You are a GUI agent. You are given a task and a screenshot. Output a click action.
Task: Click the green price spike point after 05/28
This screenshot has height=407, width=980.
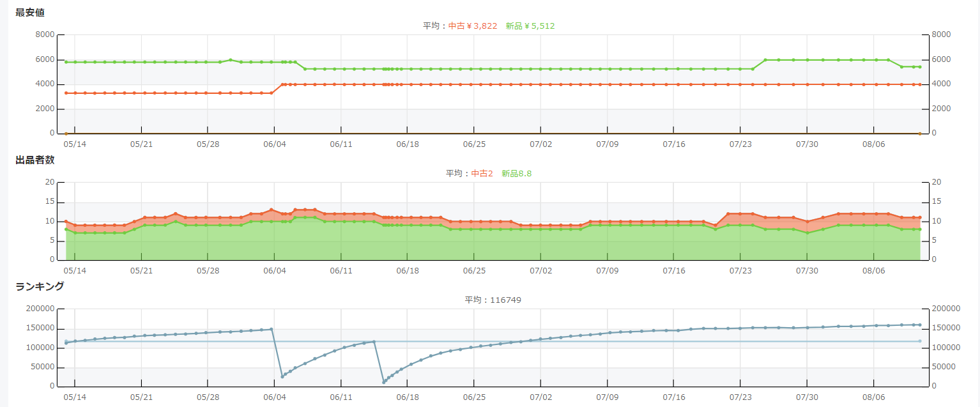click(x=231, y=60)
